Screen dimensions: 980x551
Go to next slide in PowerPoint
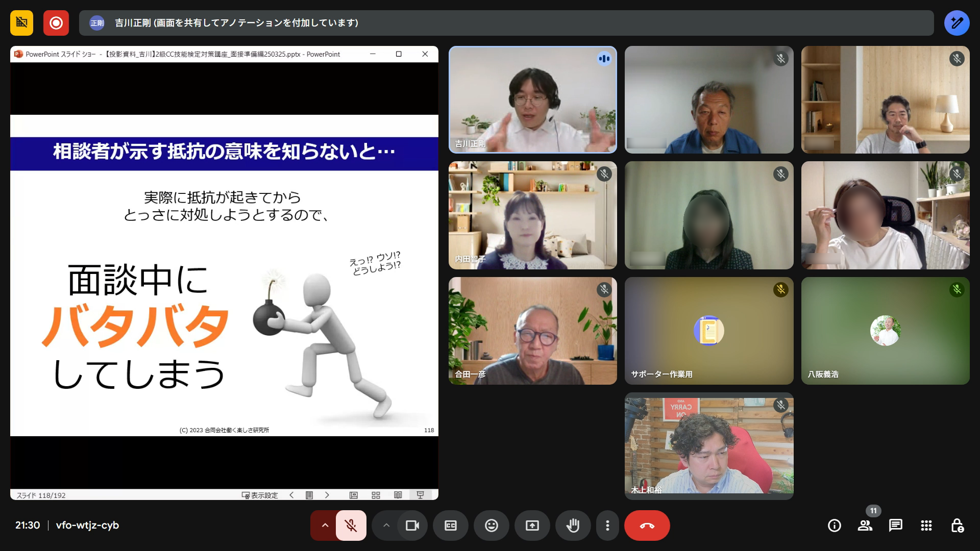(327, 495)
